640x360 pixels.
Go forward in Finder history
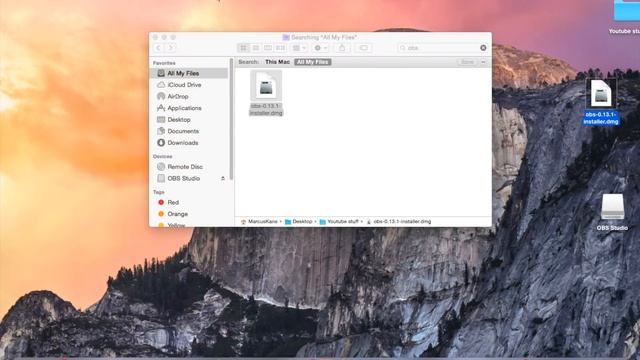coord(171,48)
